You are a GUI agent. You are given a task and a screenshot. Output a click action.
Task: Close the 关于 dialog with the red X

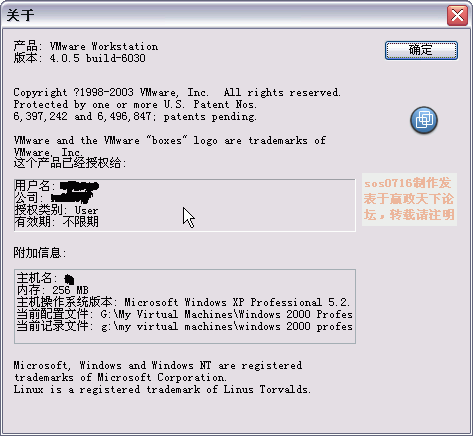(457, 15)
